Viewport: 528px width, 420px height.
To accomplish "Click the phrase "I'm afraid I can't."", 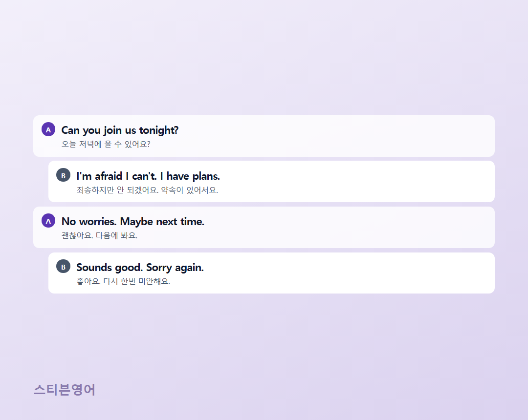I will 116,176.
